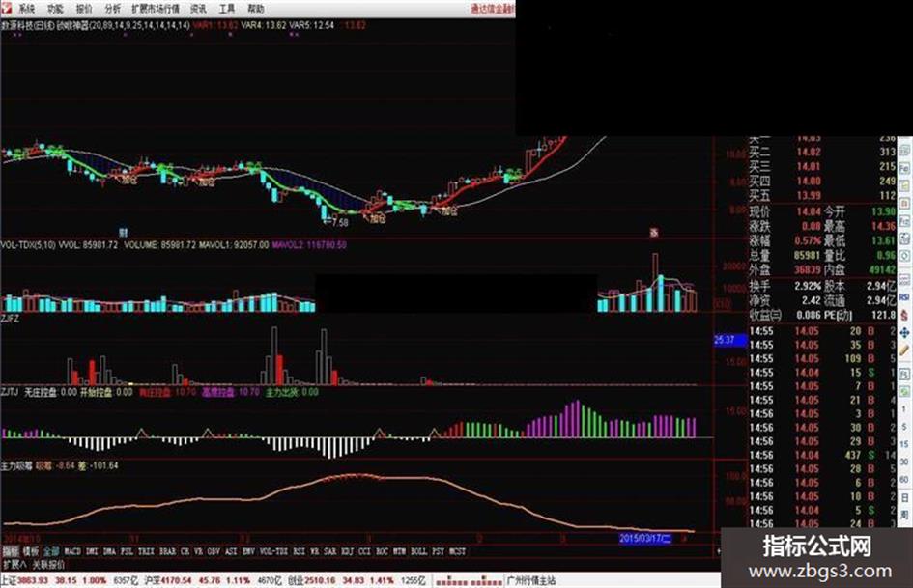
Task: Switch to the EMV indicator
Action: pos(248,551)
